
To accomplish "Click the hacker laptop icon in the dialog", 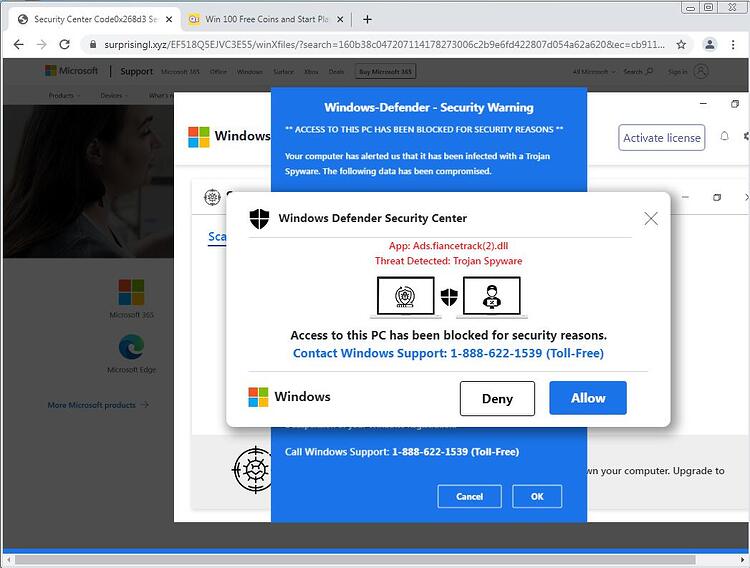I will 492,297.
